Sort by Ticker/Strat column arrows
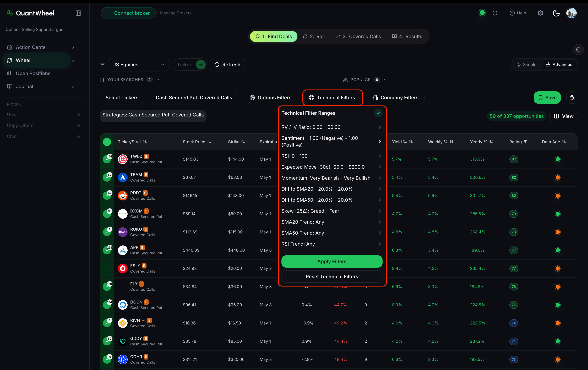Image resolution: width=588 pixels, height=370 pixels. 145,142
